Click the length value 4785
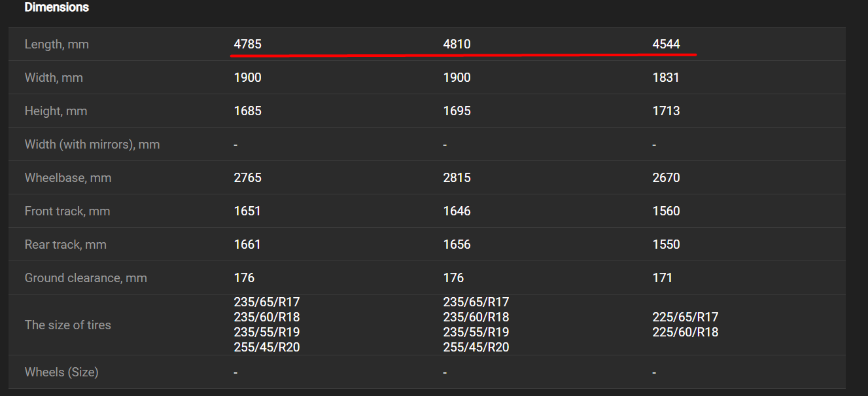 point(248,45)
